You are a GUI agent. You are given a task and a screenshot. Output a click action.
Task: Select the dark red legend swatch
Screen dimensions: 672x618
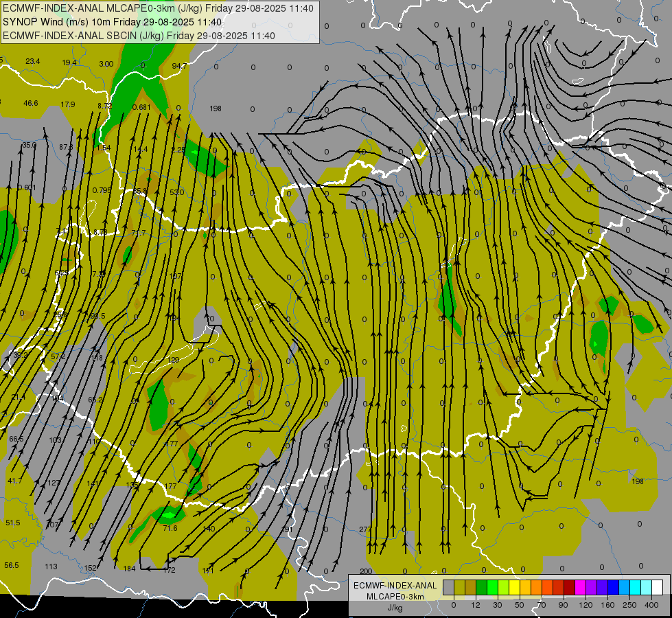(569, 588)
